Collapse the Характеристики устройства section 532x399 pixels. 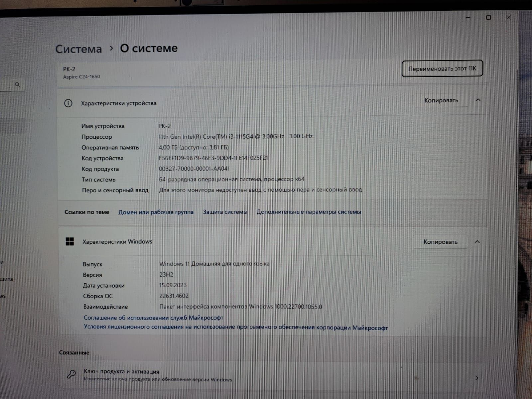pos(478,100)
